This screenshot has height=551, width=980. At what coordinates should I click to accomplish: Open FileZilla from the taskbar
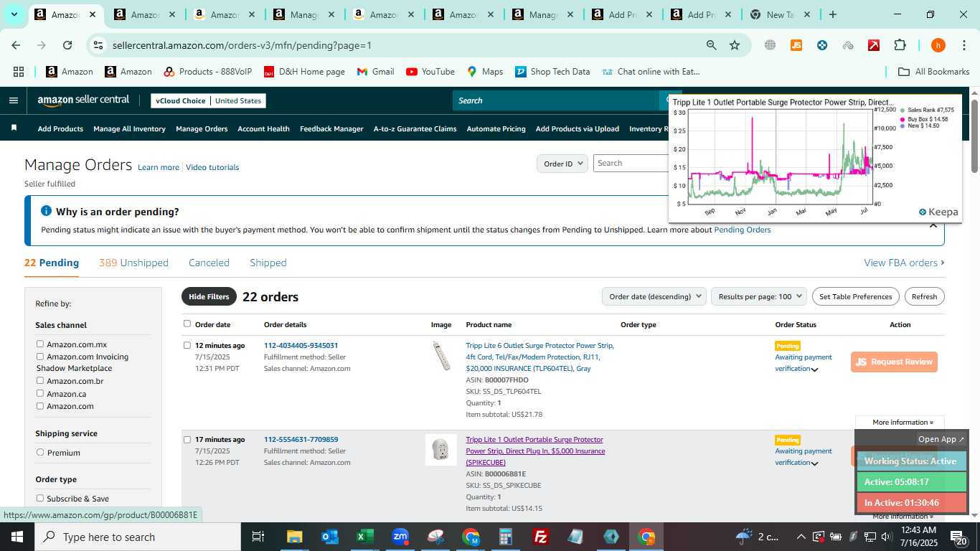click(x=541, y=537)
